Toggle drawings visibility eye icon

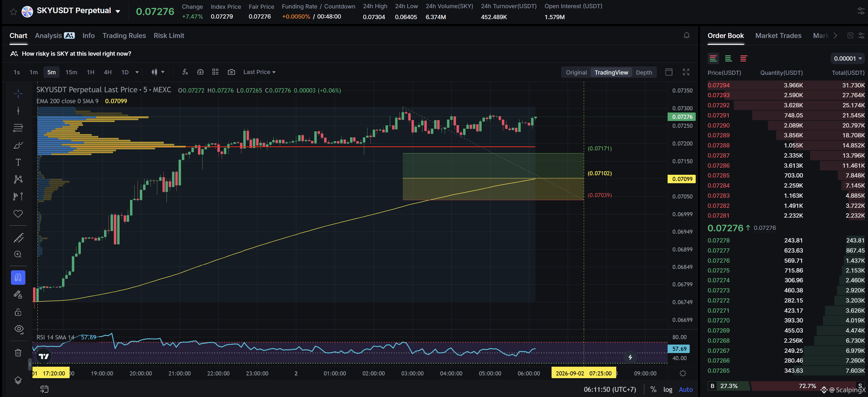(19, 329)
